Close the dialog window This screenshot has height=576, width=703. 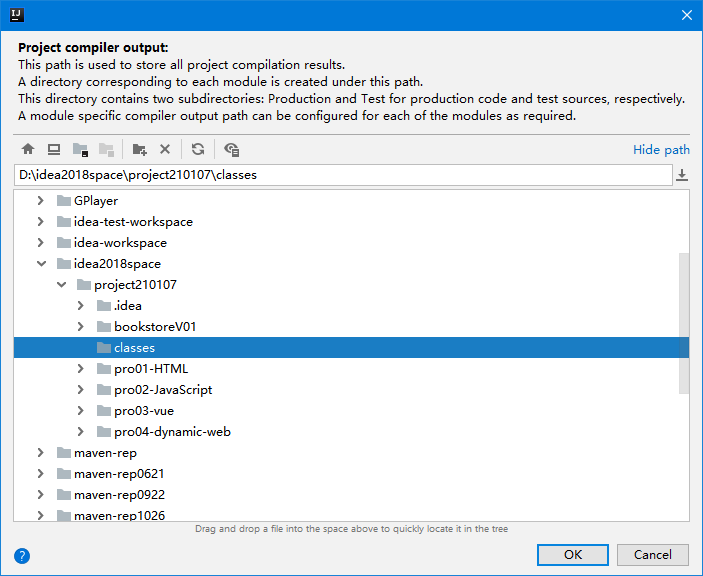[686, 15]
